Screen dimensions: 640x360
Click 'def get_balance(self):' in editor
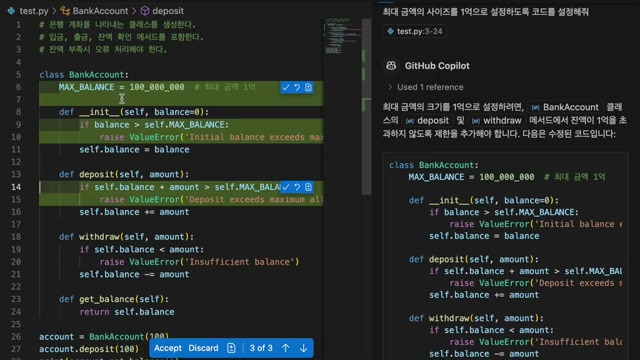click(114, 299)
